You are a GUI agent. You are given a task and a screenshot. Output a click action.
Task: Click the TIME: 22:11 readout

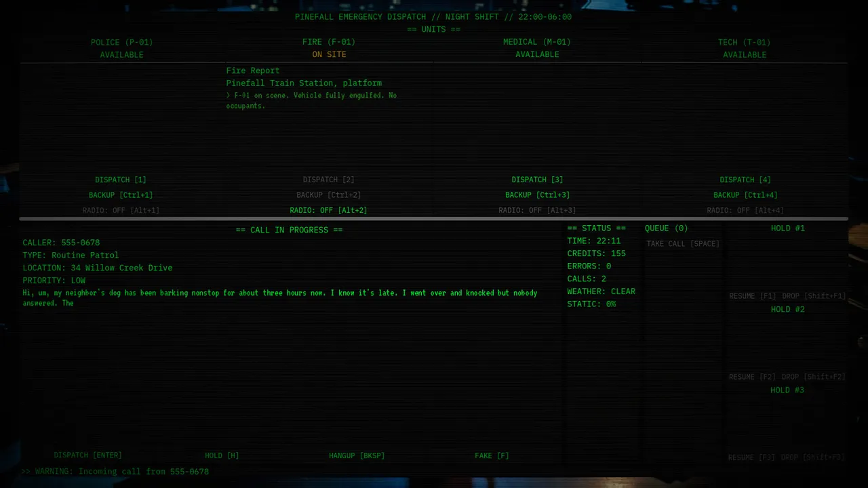pyautogui.click(x=594, y=241)
